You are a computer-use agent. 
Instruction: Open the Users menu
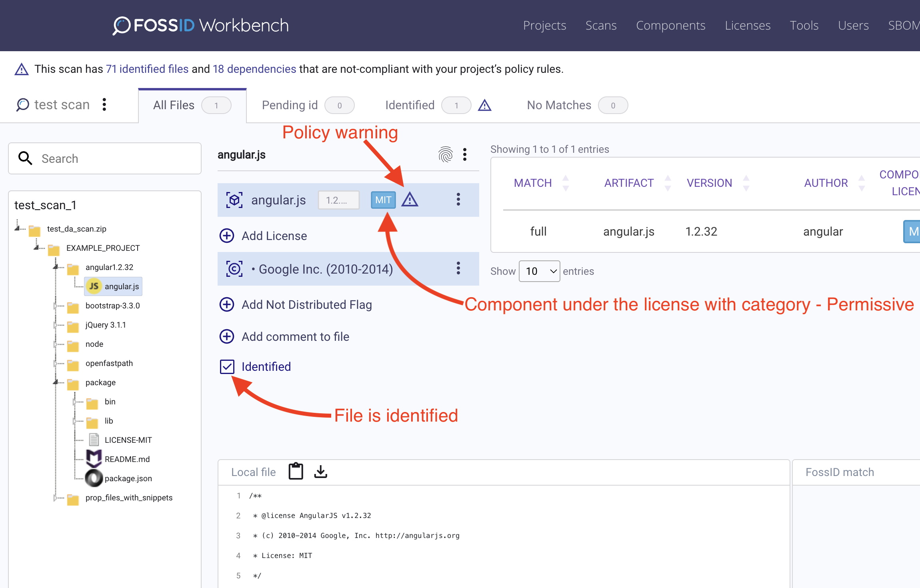point(853,26)
